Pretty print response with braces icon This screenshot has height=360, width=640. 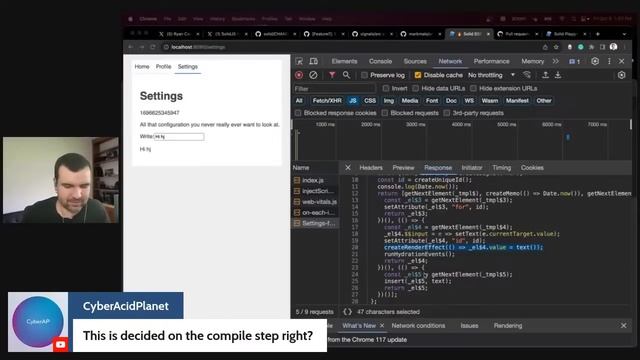tap(347, 312)
